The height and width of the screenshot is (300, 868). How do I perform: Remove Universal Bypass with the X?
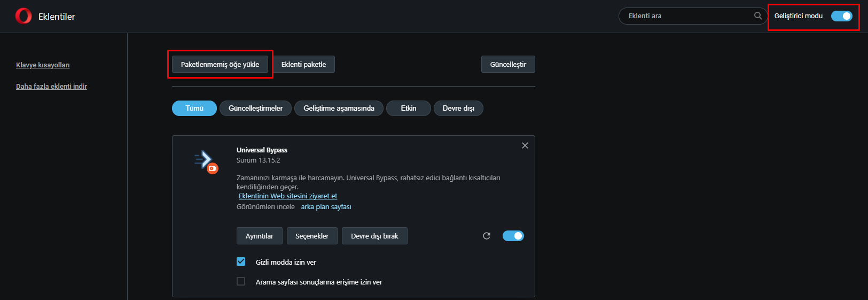pos(525,145)
